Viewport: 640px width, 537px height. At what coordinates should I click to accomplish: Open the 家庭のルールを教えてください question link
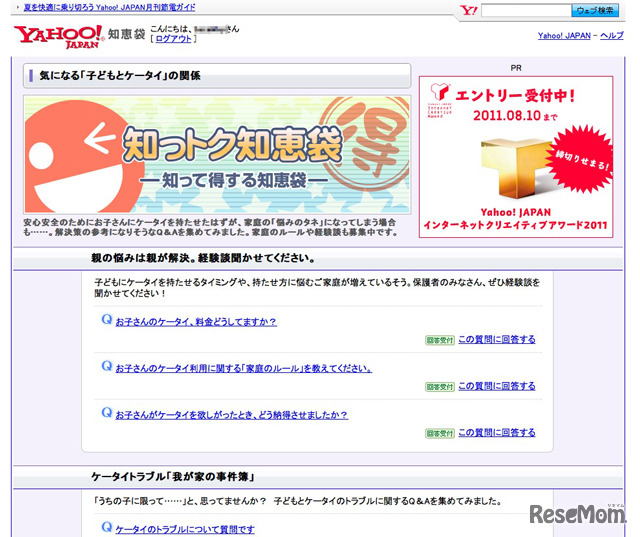click(244, 368)
